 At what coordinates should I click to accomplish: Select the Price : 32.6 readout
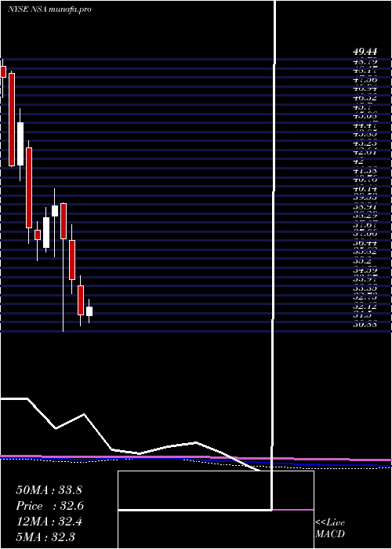point(49,506)
